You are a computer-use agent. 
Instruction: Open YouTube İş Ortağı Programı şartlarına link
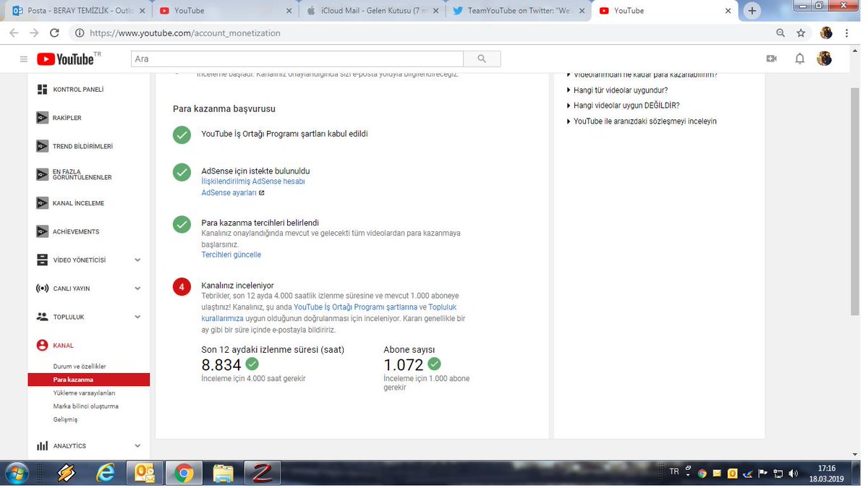coord(355,307)
